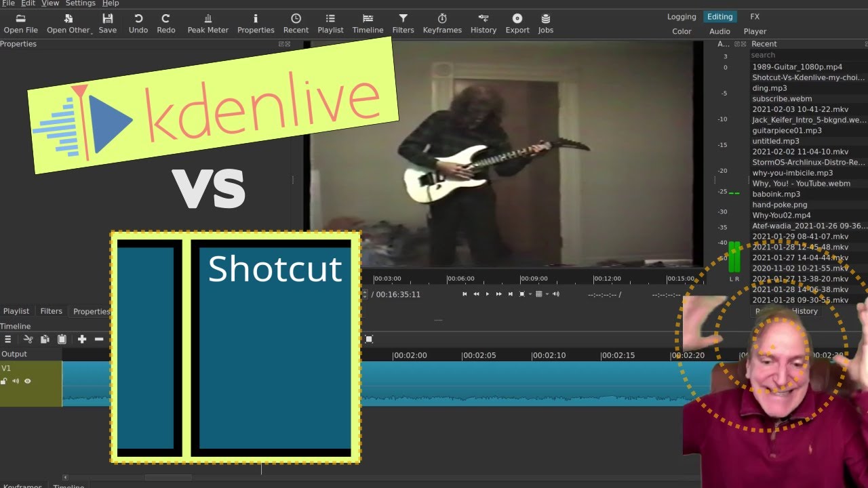Toggle the player grid display
Screen dimensions: 868x488
tap(538, 294)
